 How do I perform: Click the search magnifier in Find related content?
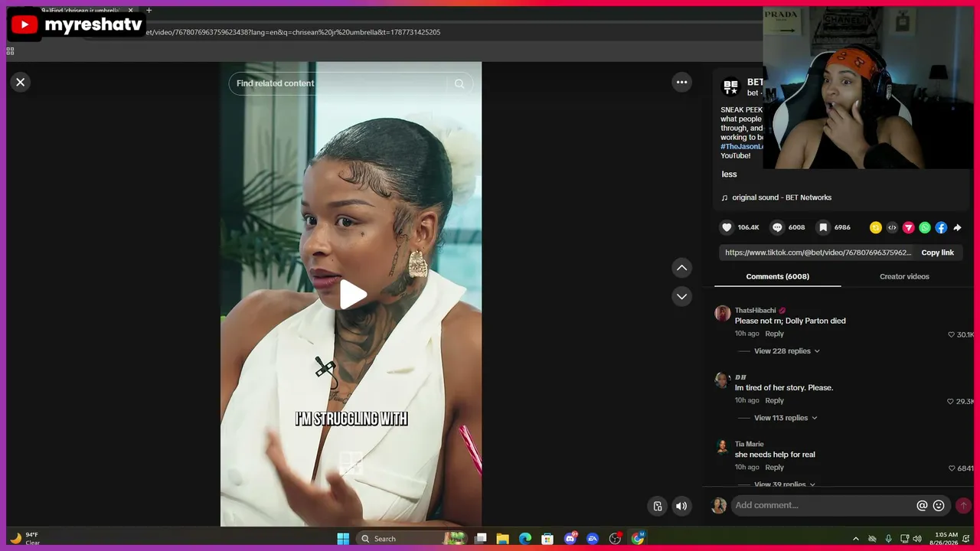[459, 83]
